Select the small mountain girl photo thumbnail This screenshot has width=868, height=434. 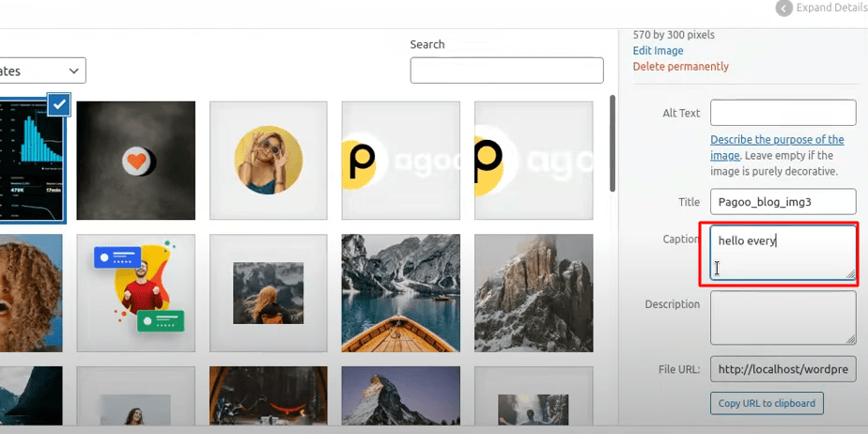point(269,293)
